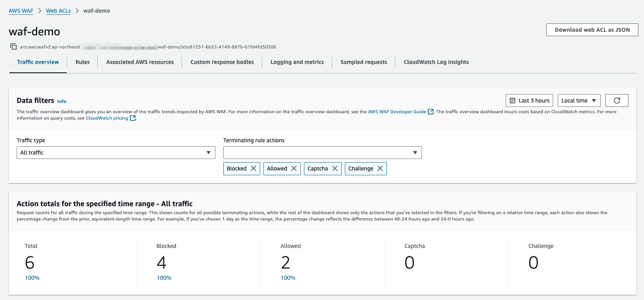Click the waf-demo breadcrumb text
The image size is (644, 300).
pos(97,11)
